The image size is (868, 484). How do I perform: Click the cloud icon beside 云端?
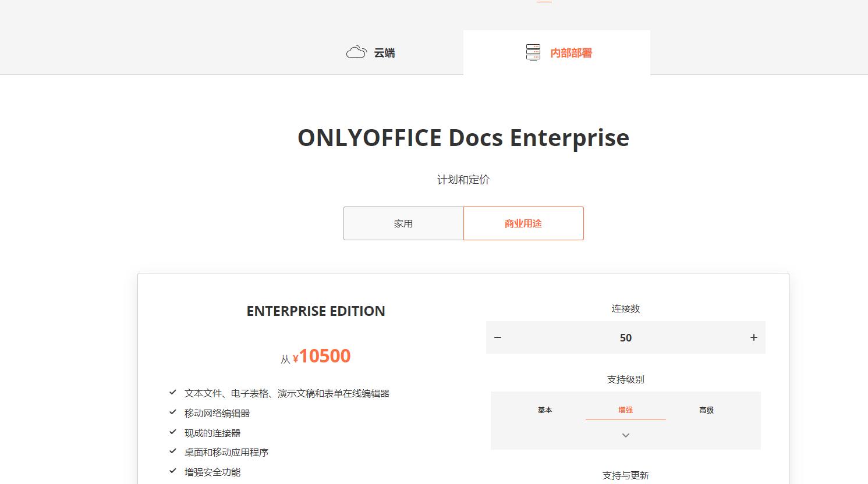[356, 51]
